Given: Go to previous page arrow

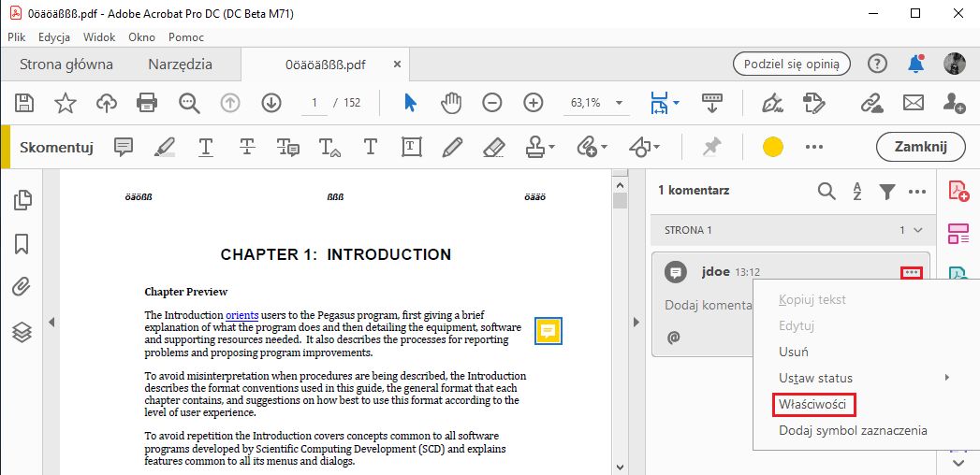Looking at the screenshot, I should [x=230, y=103].
